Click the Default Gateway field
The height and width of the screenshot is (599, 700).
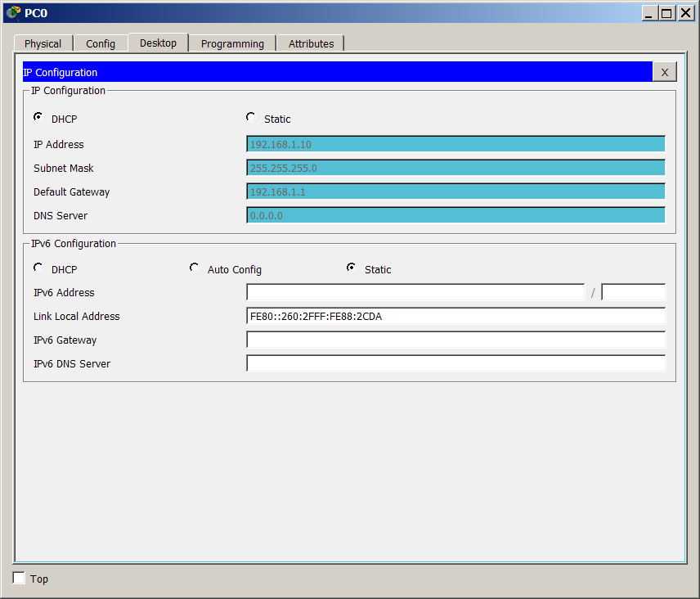[x=455, y=191]
